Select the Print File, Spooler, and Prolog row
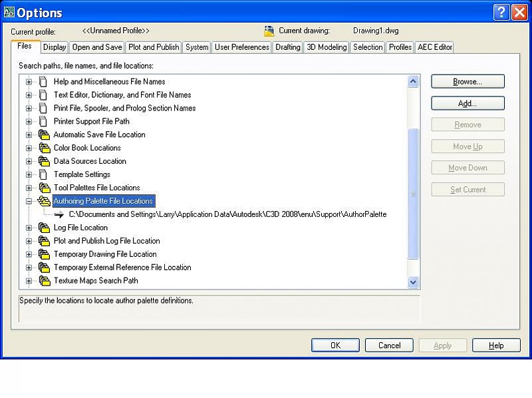Image resolution: width=532 pixels, height=398 pixels. pyautogui.click(x=124, y=108)
